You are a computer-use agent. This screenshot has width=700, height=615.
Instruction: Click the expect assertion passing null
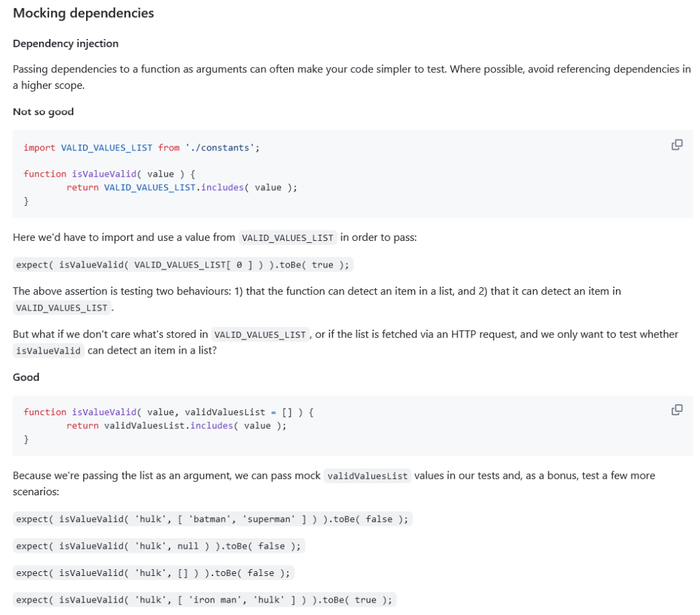click(158, 546)
